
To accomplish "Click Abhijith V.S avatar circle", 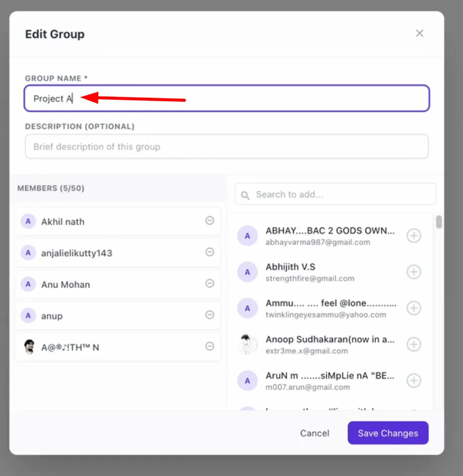I will [247, 272].
